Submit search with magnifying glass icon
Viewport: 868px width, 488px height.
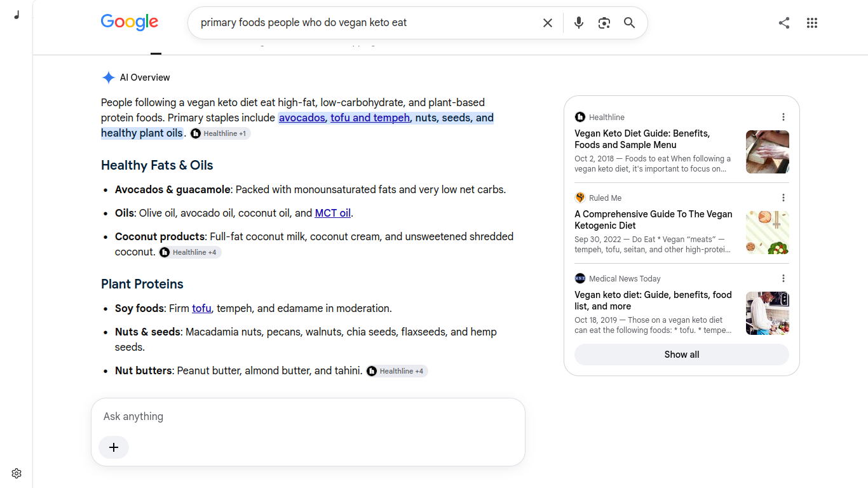click(629, 23)
